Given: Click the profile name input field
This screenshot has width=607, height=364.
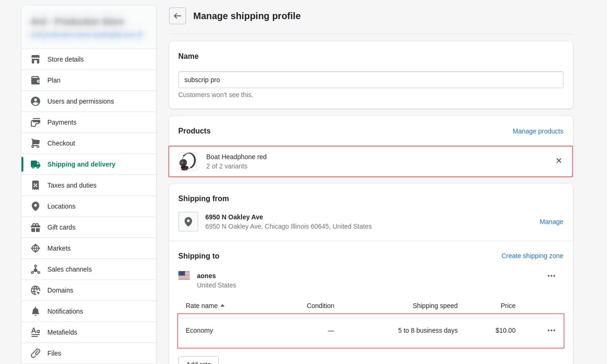Looking at the screenshot, I should tap(371, 80).
